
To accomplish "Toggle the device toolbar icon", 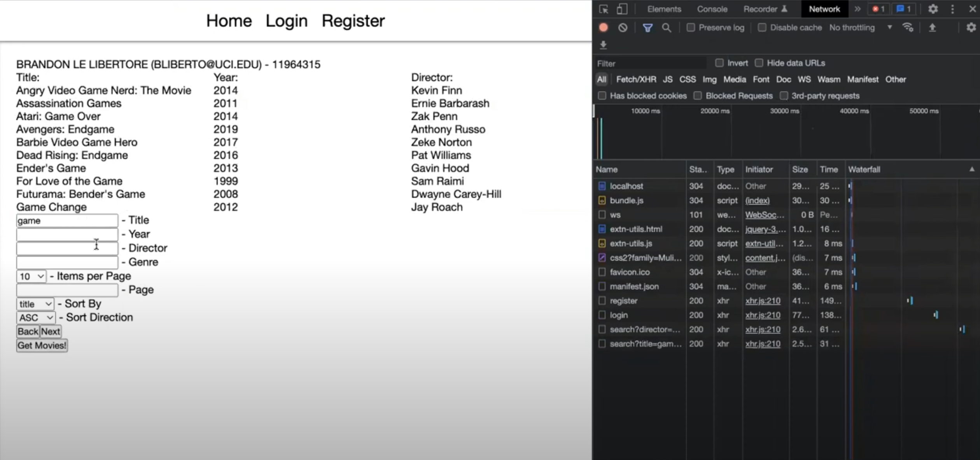I will 622,9.
